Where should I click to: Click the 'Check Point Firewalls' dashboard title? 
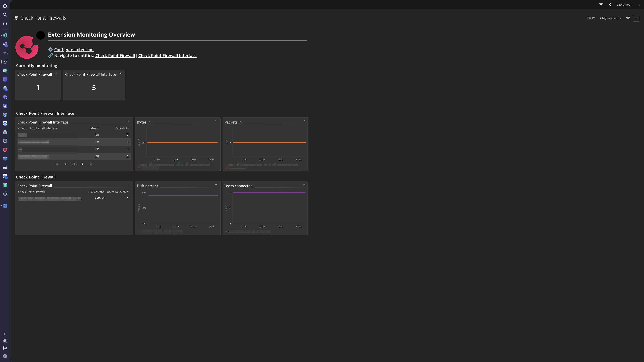[43, 18]
